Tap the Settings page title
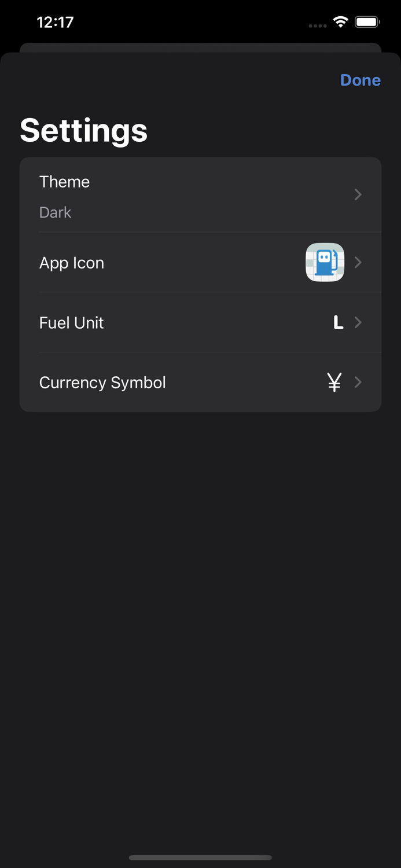The image size is (401, 868). (x=83, y=131)
